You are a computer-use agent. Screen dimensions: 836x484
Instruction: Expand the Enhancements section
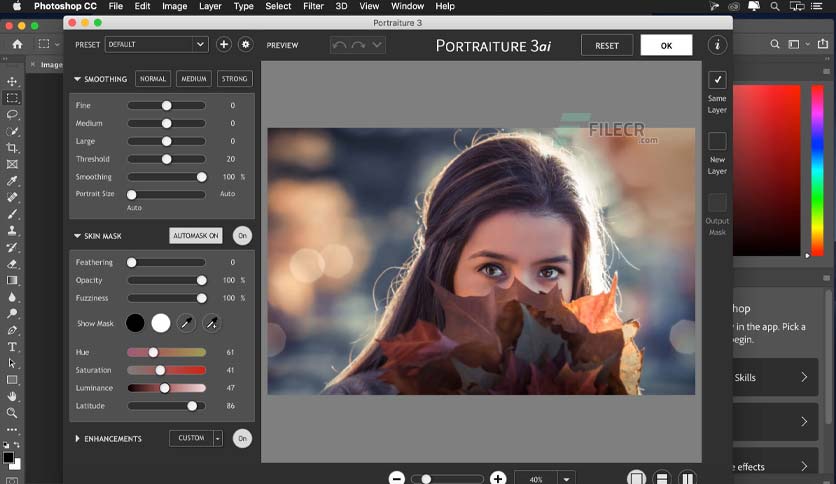77,439
